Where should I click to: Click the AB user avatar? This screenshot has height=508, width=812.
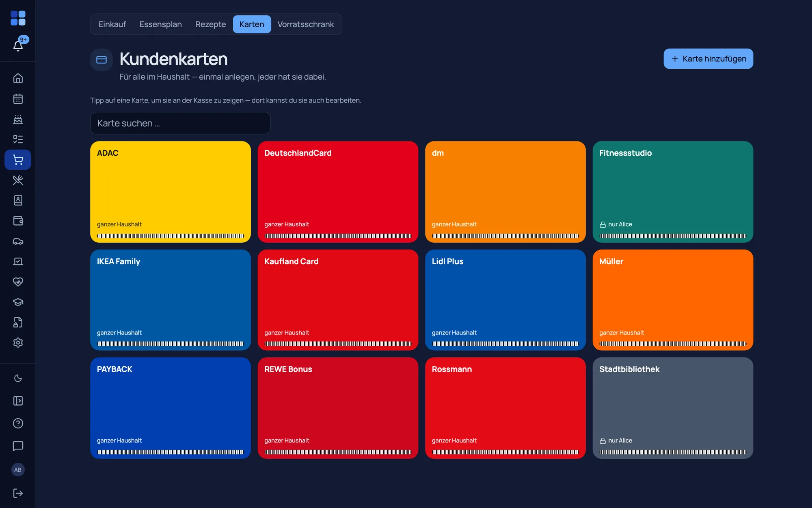tap(18, 470)
